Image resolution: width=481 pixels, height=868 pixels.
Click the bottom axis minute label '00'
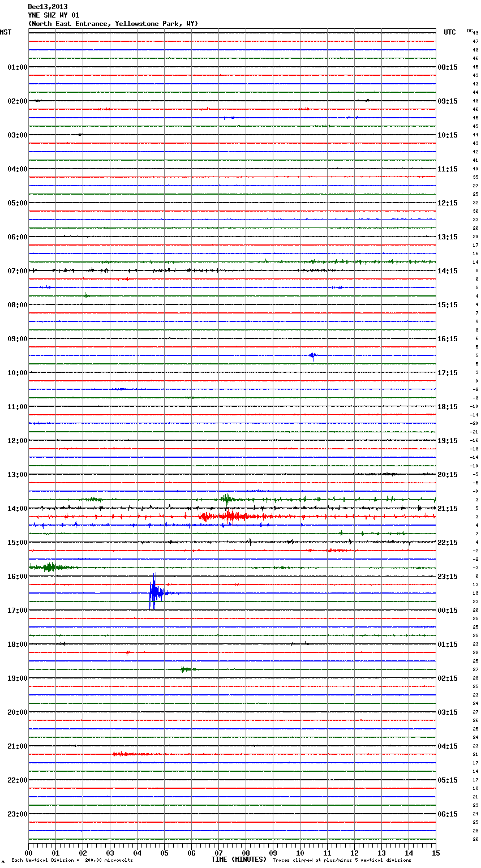pyautogui.click(x=28, y=853)
